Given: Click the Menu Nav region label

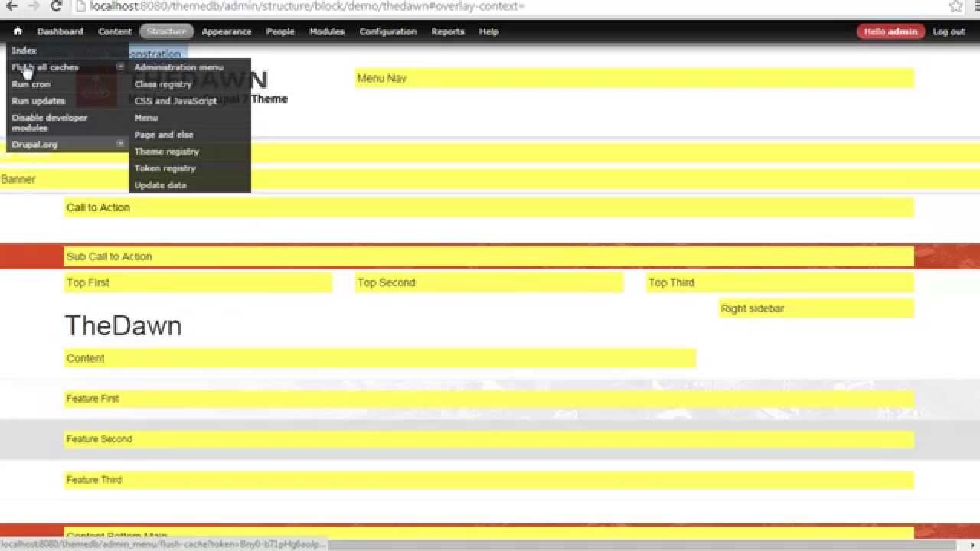Looking at the screenshot, I should pos(382,78).
